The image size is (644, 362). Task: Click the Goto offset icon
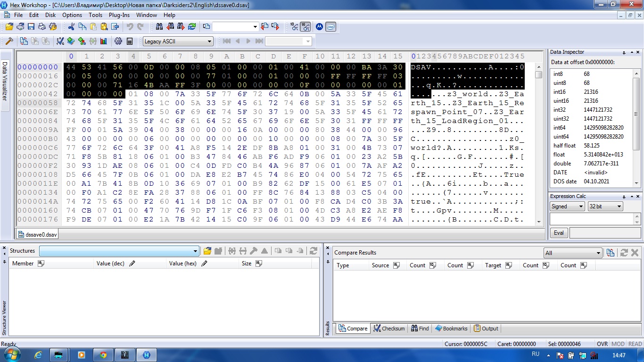pos(206,27)
